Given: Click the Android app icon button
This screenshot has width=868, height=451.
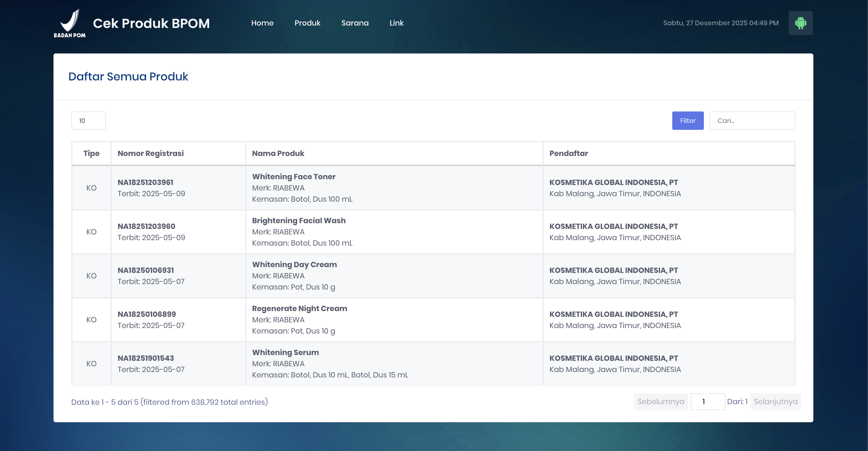Looking at the screenshot, I should coord(800,23).
